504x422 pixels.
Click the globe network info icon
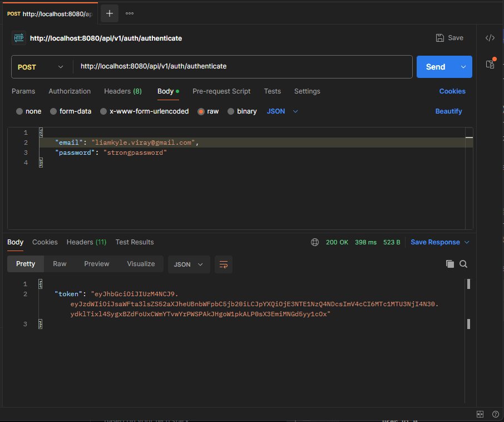[315, 242]
